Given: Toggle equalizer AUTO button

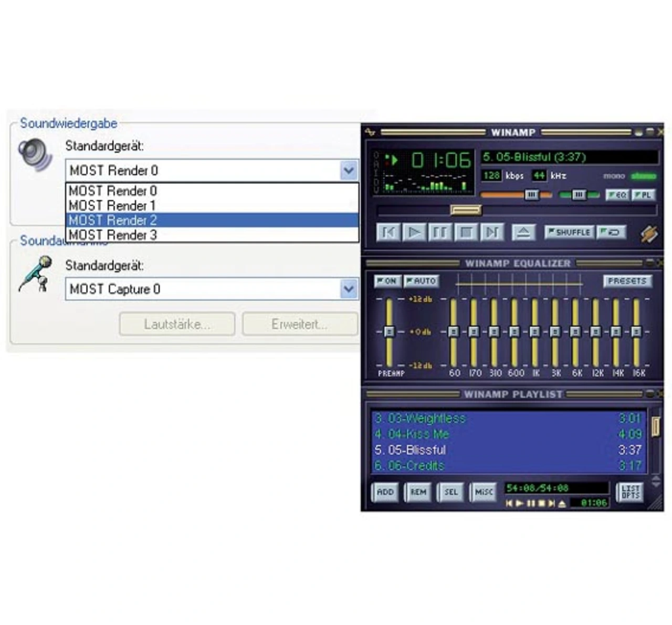Looking at the screenshot, I should click(421, 281).
